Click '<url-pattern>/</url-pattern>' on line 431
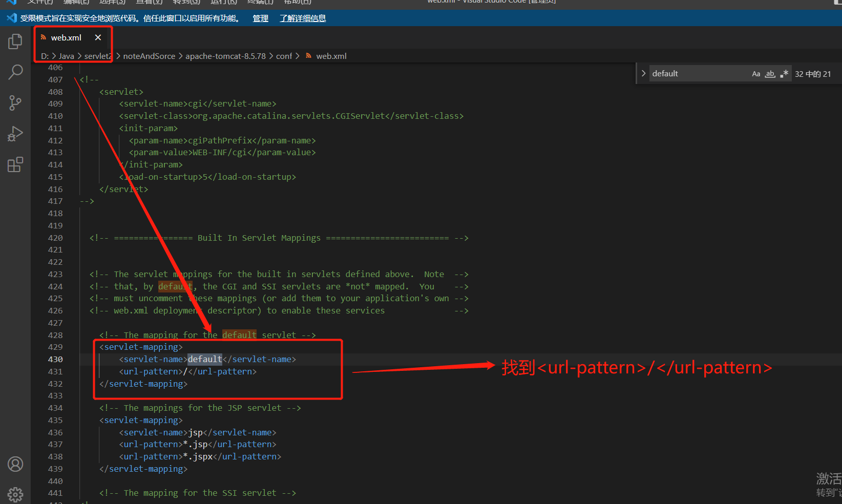The height and width of the screenshot is (504, 842). click(188, 372)
